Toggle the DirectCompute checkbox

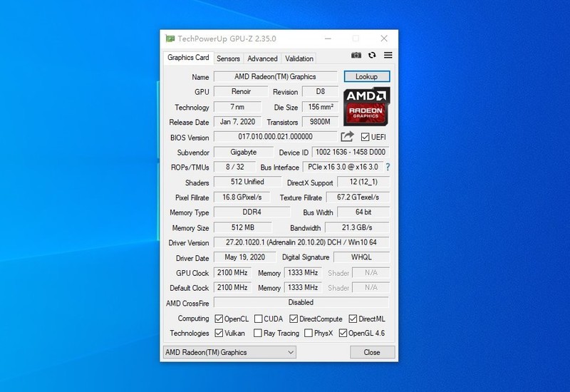294,319
